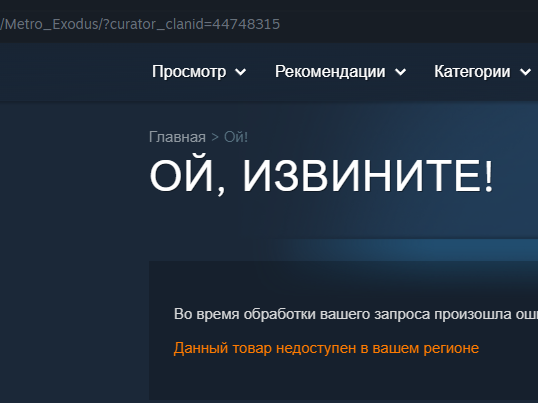The width and height of the screenshot is (538, 403).
Task: Click the Metro_Exodus part of address
Action: click(x=51, y=24)
